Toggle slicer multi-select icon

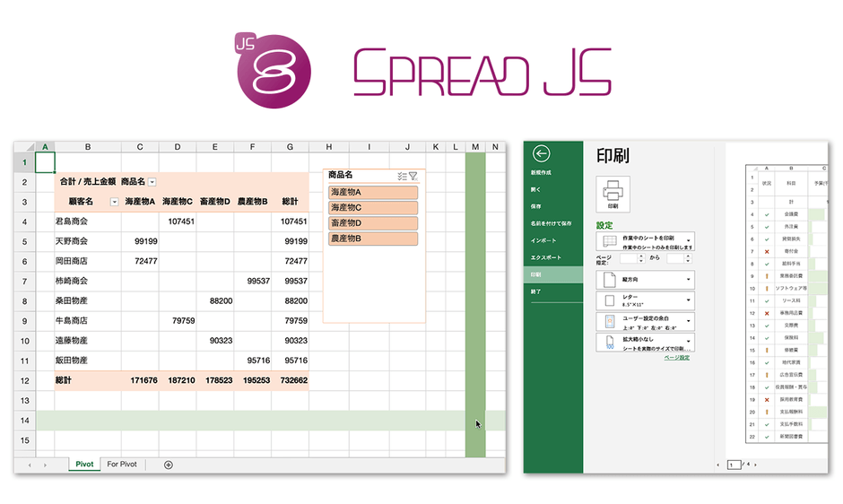pos(401,177)
